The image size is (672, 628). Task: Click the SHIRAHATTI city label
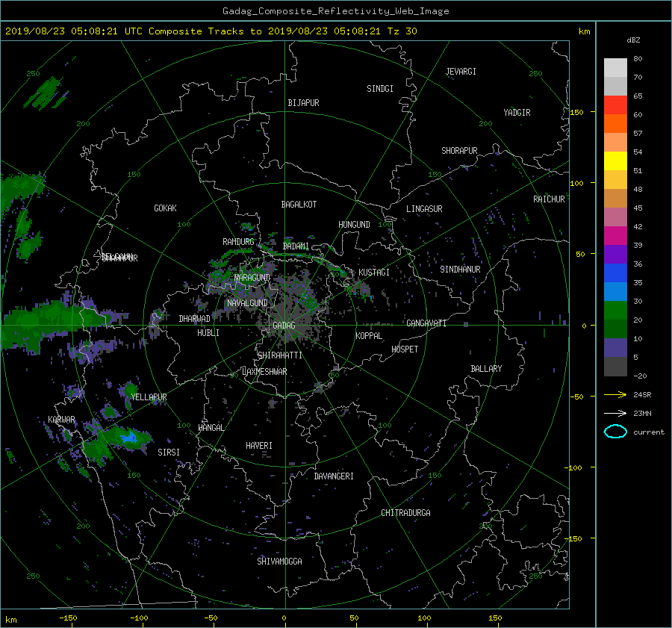click(280, 355)
